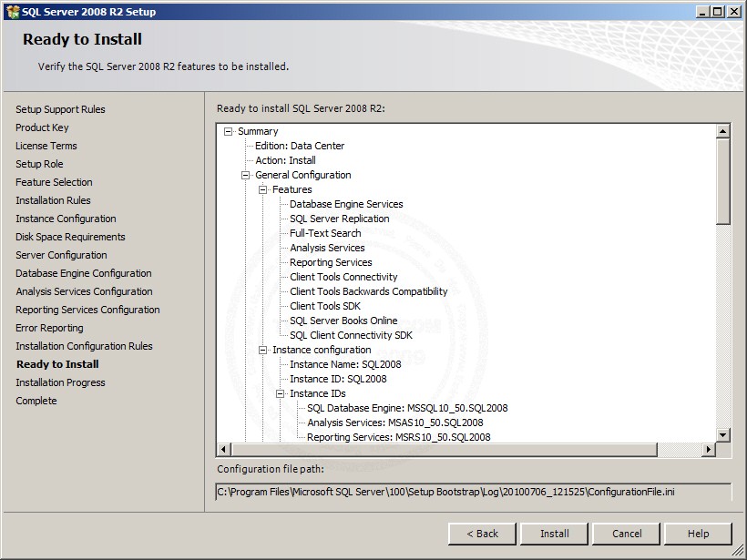Select 'Reporting Services: MSRS10_50.SQL2008' row

pyautogui.click(x=399, y=437)
